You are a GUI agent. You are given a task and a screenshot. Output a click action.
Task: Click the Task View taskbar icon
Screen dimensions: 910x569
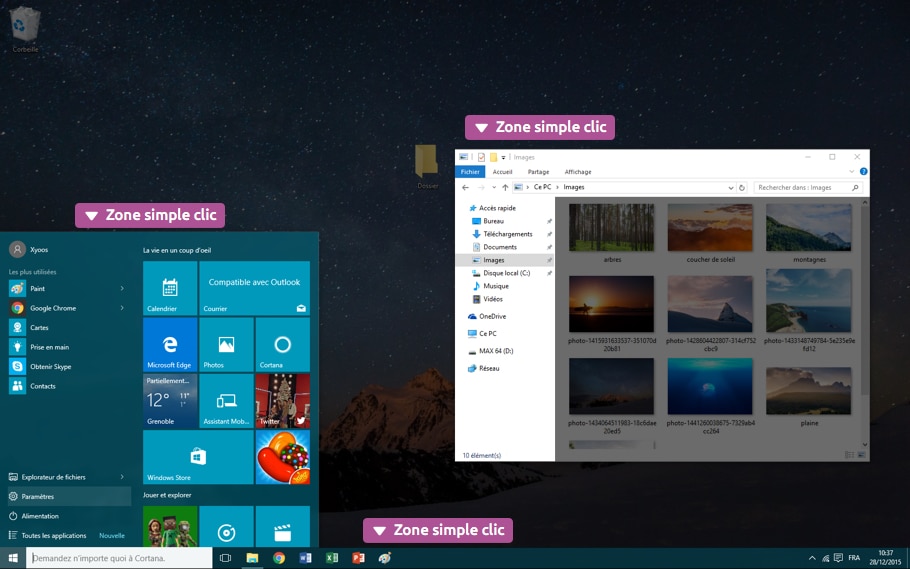pos(226,558)
